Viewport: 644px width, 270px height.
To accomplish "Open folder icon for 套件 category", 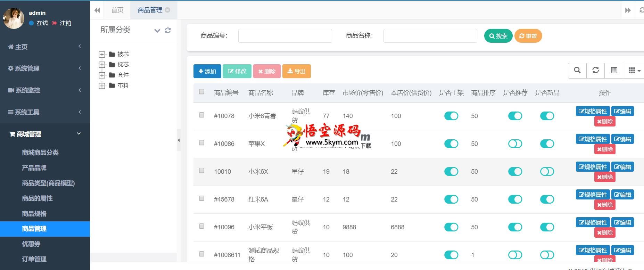I will click(112, 75).
